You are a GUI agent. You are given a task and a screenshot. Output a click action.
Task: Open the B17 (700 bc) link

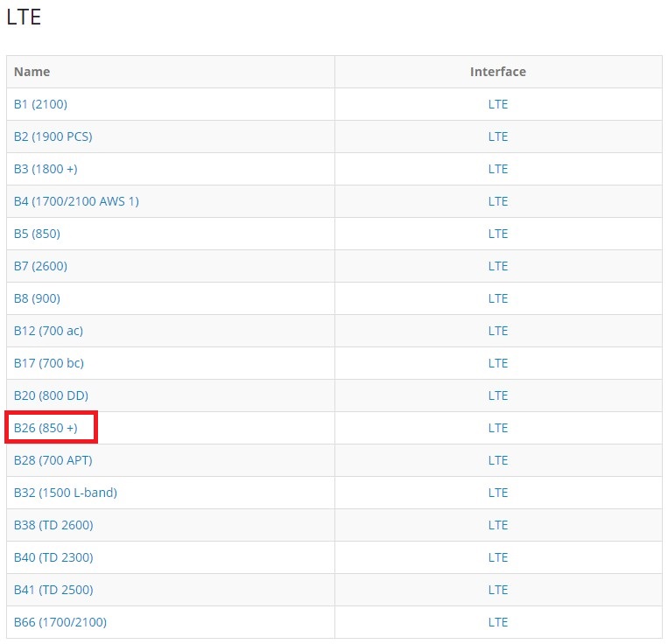[49, 363]
